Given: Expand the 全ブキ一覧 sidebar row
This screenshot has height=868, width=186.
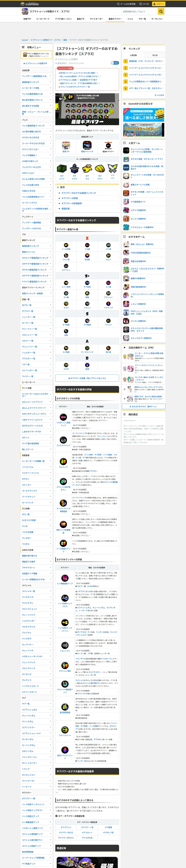Looking at the screenshot, I should (x=37, y=305).
